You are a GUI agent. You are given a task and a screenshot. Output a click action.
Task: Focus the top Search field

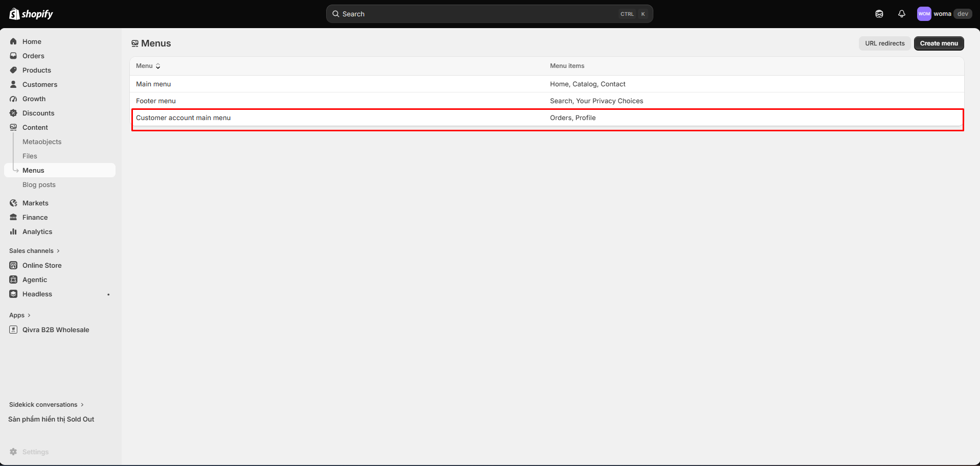[x=489, y=14]
